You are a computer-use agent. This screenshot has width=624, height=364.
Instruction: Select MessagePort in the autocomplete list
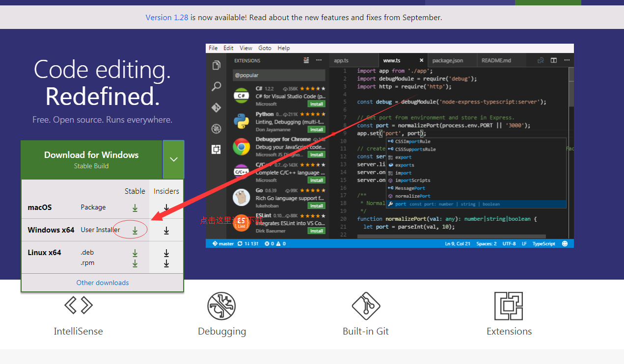[x=476, y=188]
